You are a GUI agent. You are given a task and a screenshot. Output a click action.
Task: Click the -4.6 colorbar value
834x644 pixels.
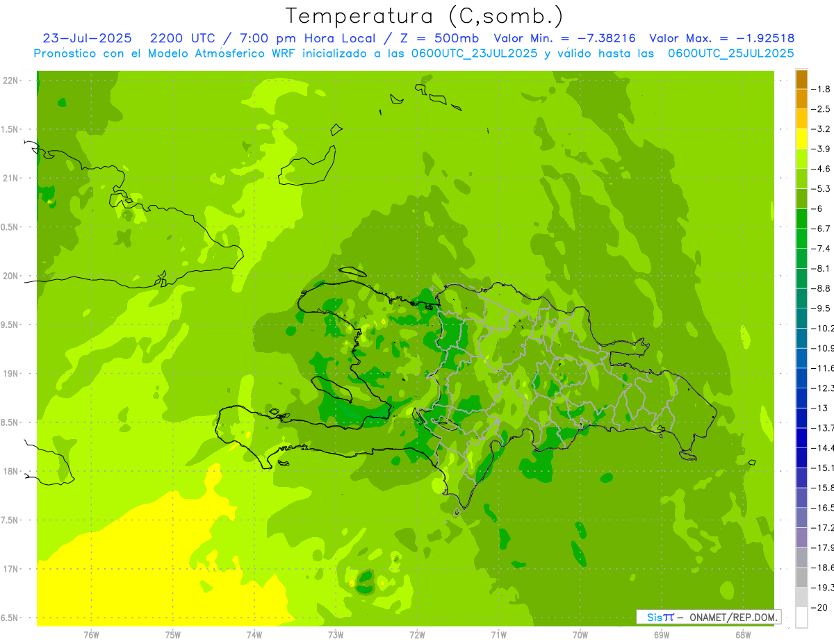click(x=821, y=169)
